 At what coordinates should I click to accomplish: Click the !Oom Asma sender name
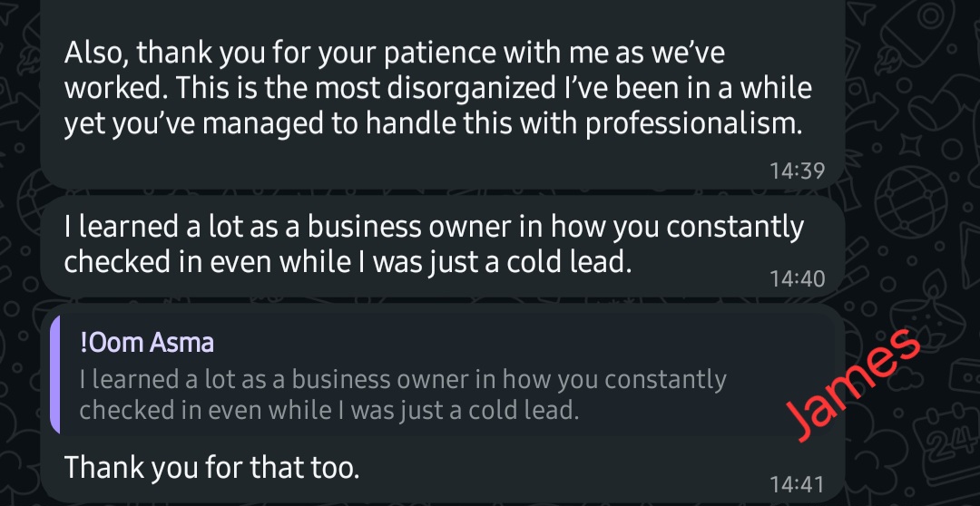(147, 344)
